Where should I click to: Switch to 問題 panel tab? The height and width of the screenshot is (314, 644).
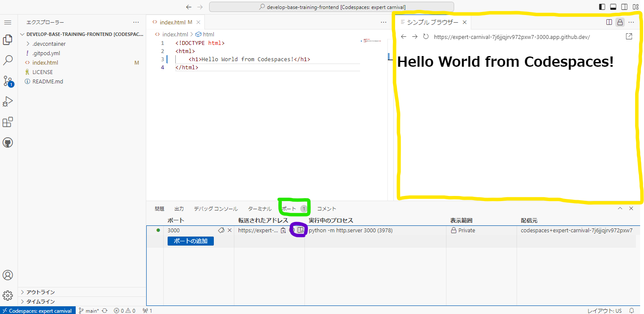pyautogui.click(x=160, y=209)
